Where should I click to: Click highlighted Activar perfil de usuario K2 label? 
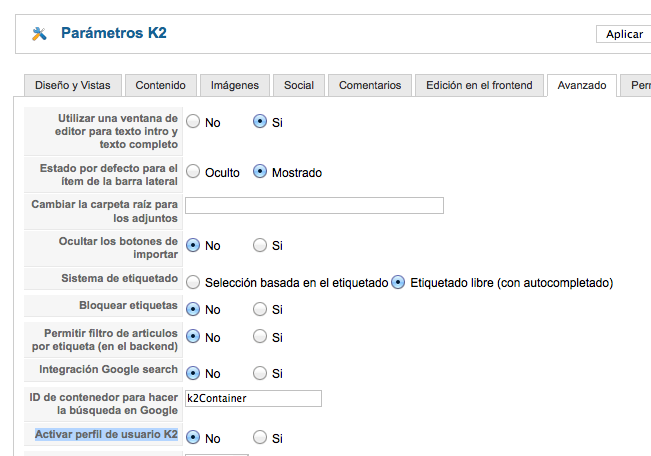(x=106, y=434)
